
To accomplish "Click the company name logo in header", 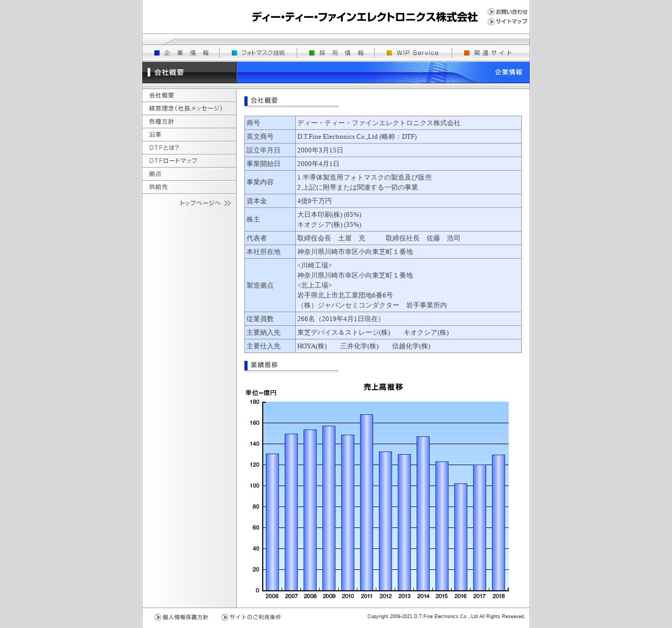I will [364, 17].
